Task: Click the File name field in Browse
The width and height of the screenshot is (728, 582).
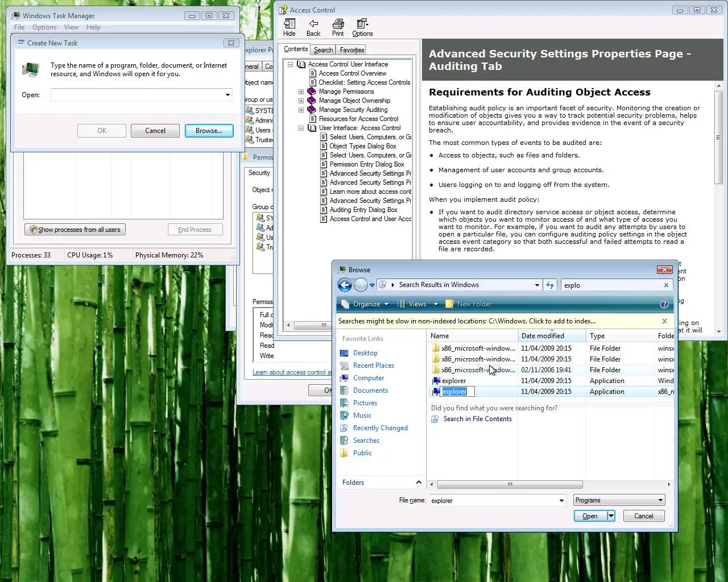Action: coord(493,501)
